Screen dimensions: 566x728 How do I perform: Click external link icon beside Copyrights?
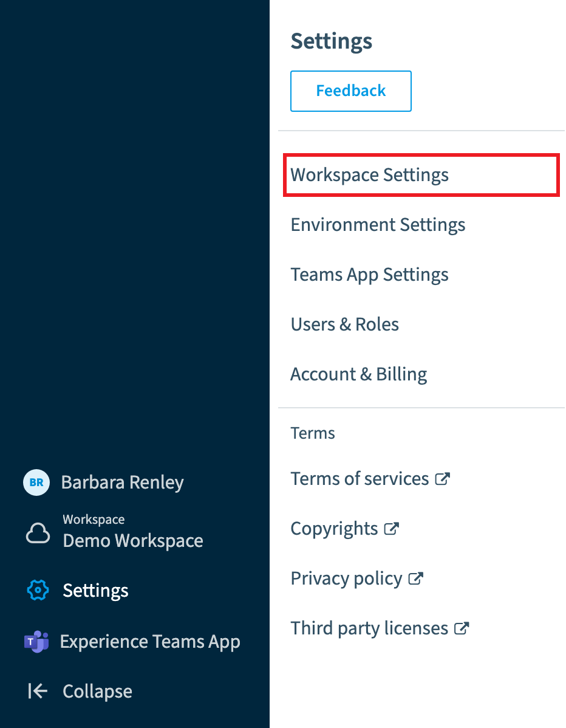tap(392, 528)
